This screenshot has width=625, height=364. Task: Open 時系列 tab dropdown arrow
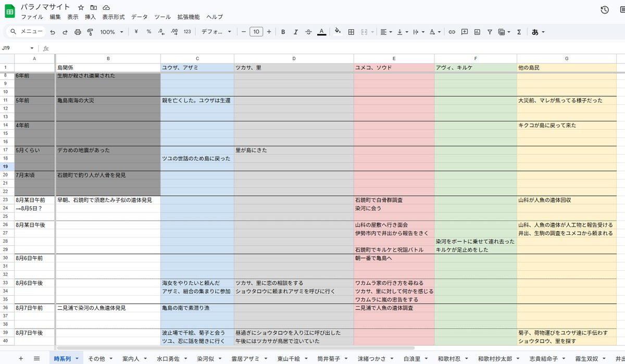click(x=77, y=359)
